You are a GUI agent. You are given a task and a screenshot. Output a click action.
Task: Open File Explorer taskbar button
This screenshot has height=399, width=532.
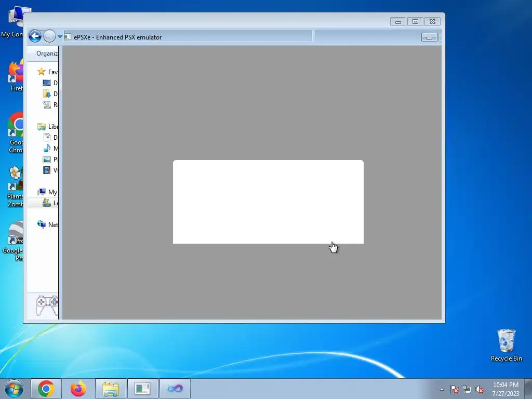(111, 389)
